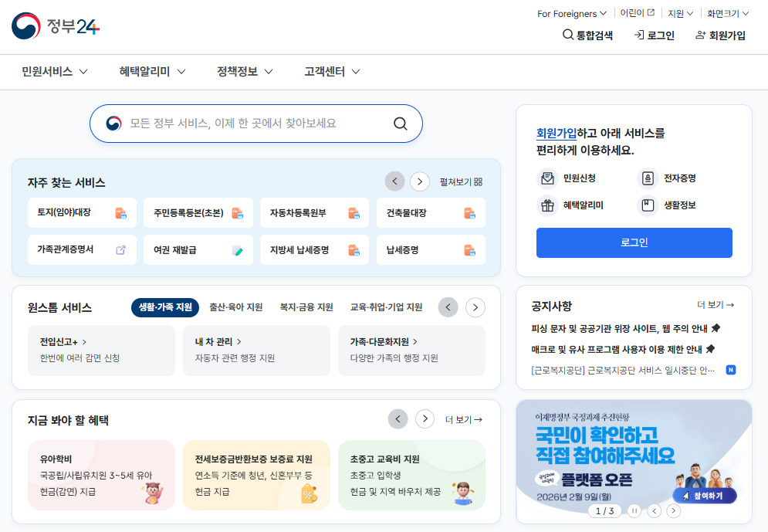This screenshot has width=768, height=532.
Task: Click document icon on 주민등록등본(초본) card
Action: coord(238,213)
